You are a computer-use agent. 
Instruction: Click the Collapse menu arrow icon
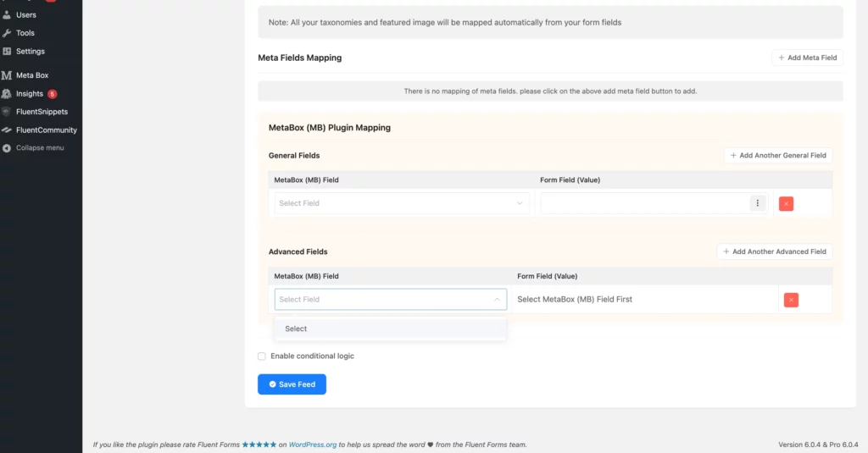pos(7,148)
